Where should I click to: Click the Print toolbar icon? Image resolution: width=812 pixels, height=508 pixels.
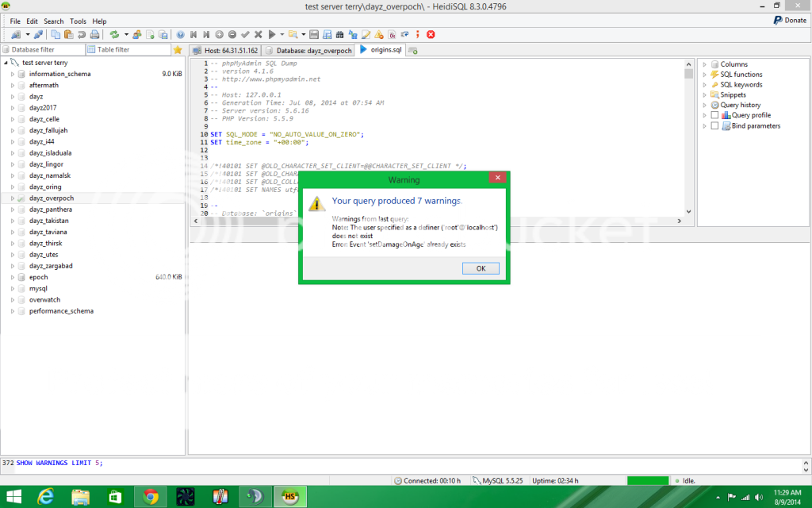(94, 35)
